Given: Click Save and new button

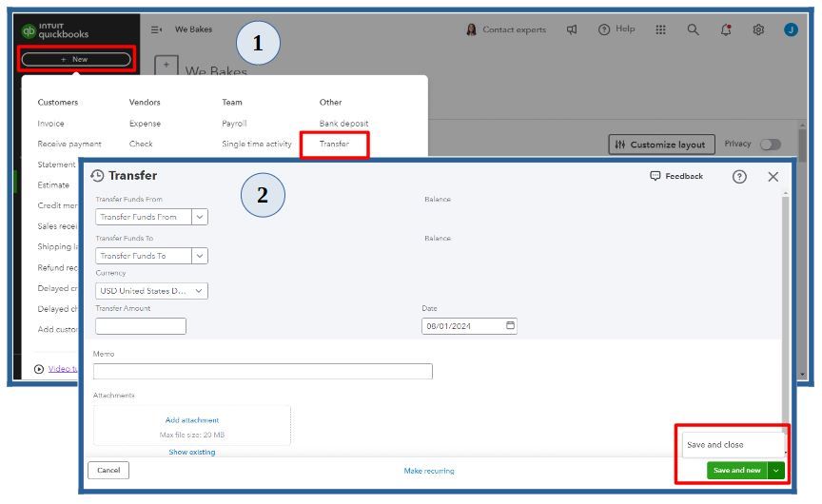Looking at the screenshot, I should tap(737, 471).
